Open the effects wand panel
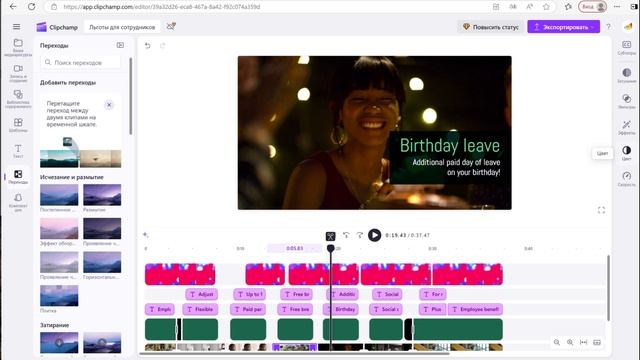The width and height of the screenshot is (640, 360). [627, 127]
